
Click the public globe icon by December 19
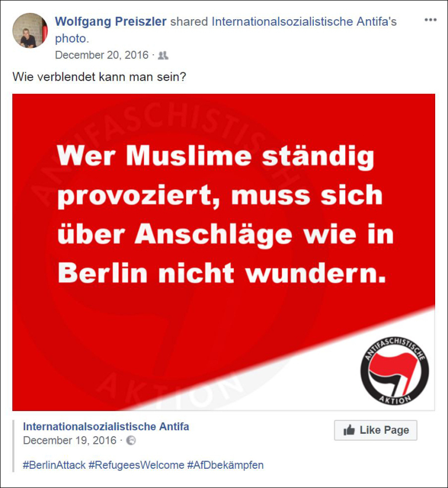[131, 440]
